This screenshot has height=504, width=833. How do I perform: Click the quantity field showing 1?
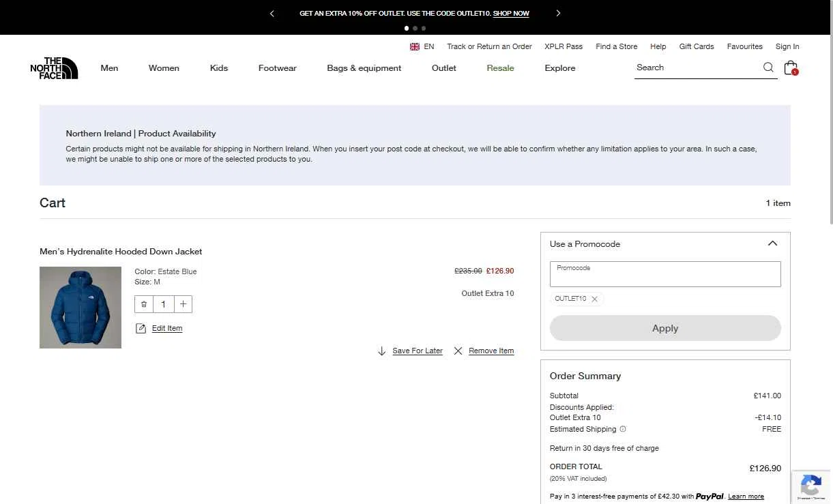[x=164, y=304]
